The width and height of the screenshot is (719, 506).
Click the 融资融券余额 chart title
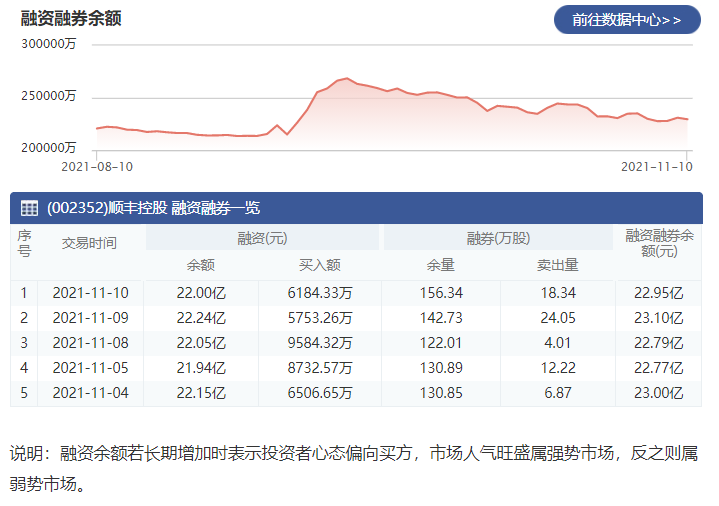(71, 18)
